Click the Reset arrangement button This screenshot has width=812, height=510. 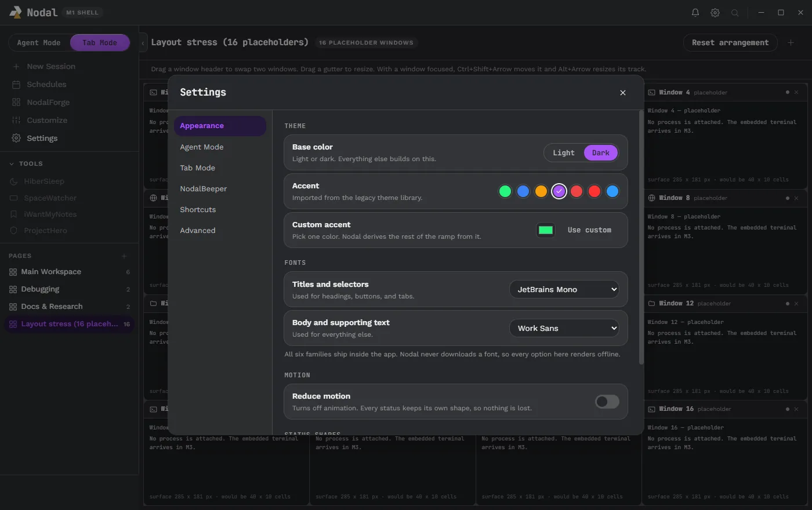(730, 42)
